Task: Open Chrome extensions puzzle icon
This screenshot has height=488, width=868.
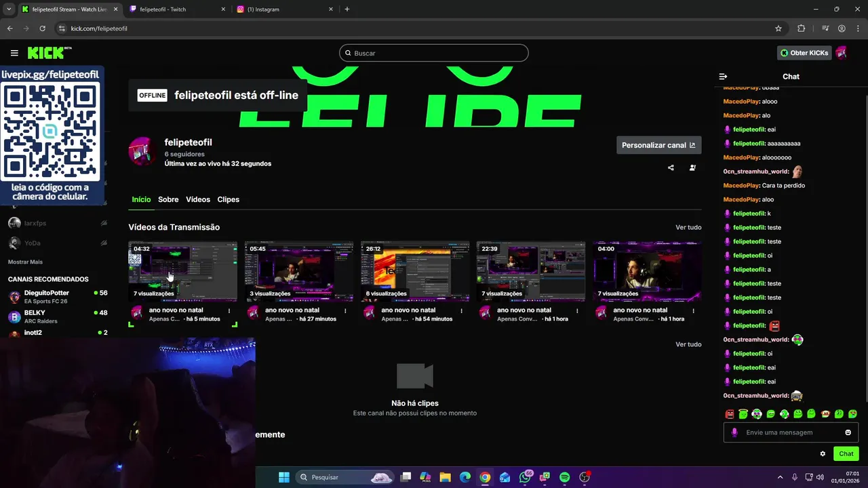Action: (802, 28)
